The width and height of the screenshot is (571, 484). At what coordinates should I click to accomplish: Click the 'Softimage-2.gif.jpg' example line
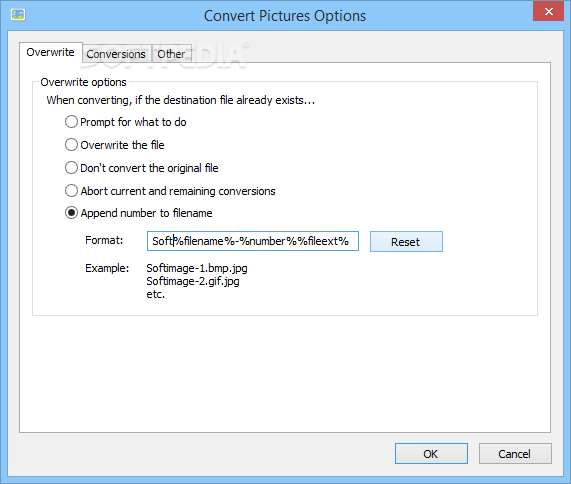click(x=193, y=282)
